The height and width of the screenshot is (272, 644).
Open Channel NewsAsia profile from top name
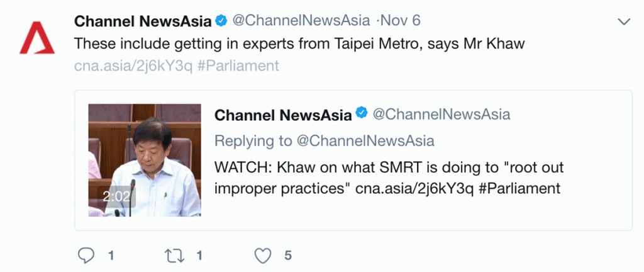click(x=143, y=21)
